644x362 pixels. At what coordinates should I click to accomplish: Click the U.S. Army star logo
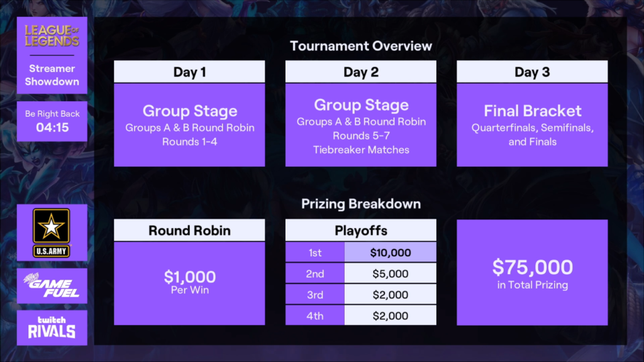52,233
